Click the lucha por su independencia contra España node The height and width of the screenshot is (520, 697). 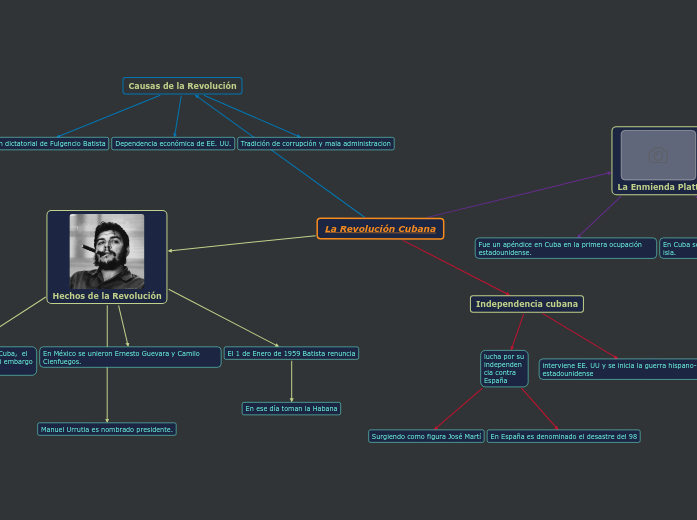(503, 368)
